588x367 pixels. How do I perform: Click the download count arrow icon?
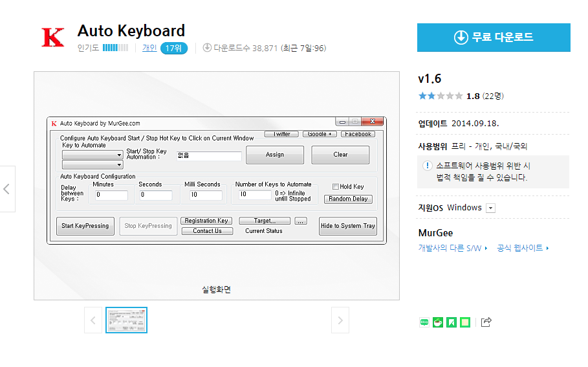[x=207, y=48]
